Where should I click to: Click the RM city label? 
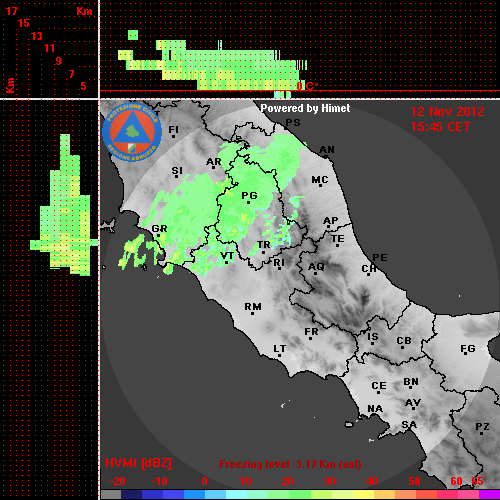click(253, 306)
